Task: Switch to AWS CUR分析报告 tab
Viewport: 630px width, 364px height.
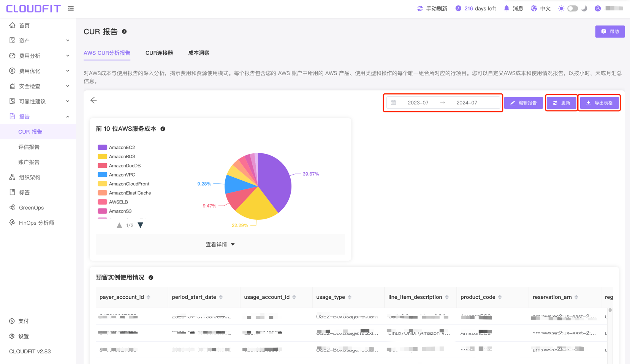Action: 107,53
